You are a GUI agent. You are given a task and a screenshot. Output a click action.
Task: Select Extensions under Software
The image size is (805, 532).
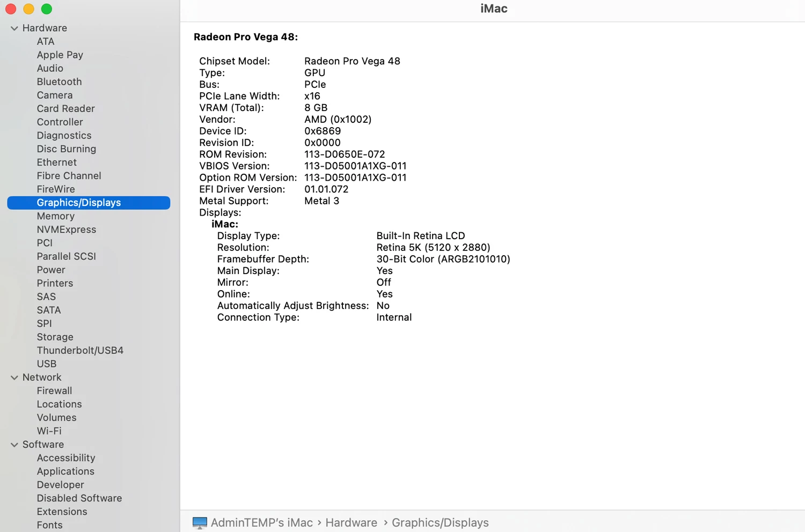(x=62, y=512)
